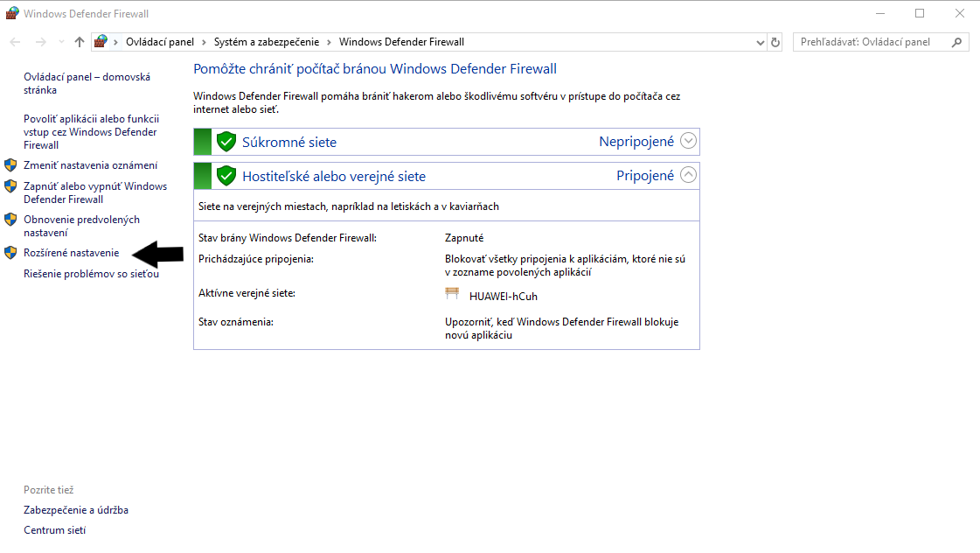Go up one level with Up arrow
The height and width of the screenshot is (553, 980).
[79, 42]
